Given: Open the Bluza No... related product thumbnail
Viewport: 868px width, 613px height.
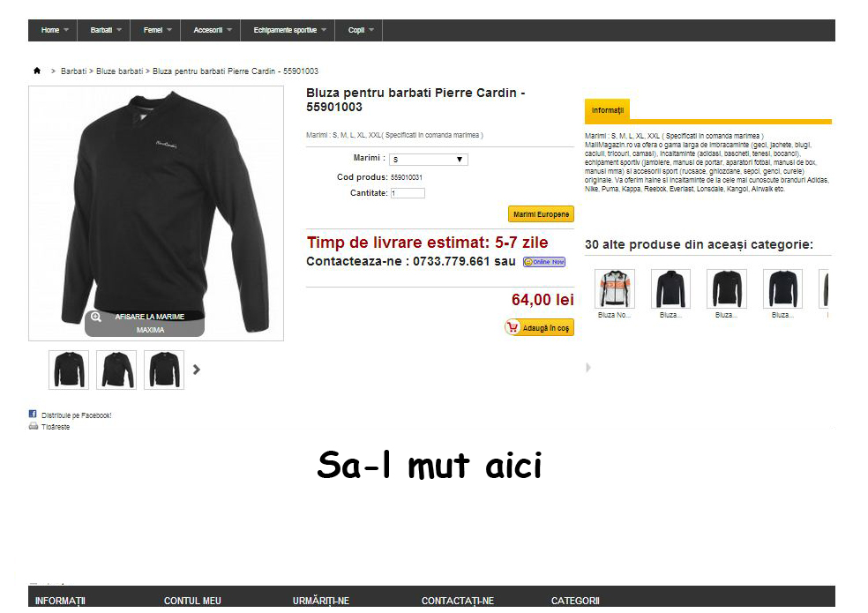Looking at the screenshot, I should (615, 288).
